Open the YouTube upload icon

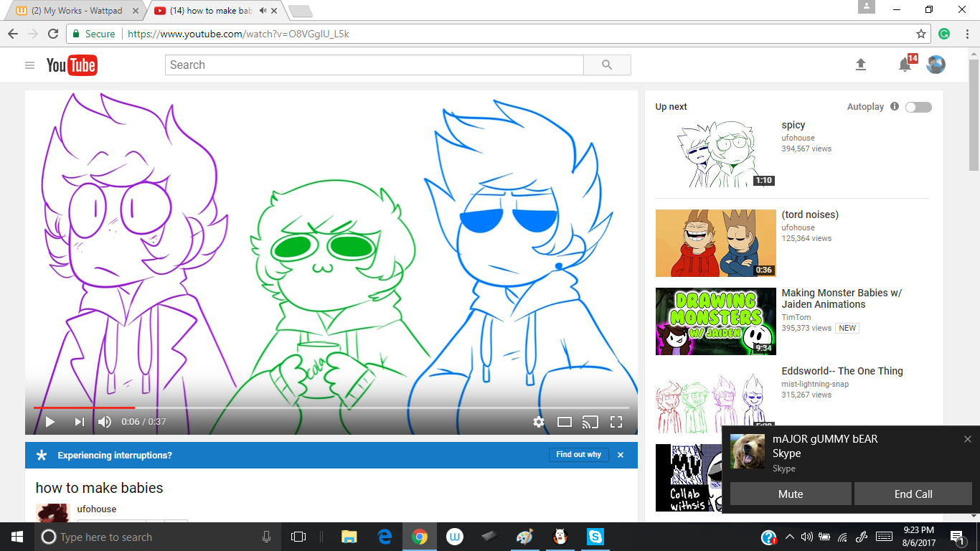pos(861,65)
